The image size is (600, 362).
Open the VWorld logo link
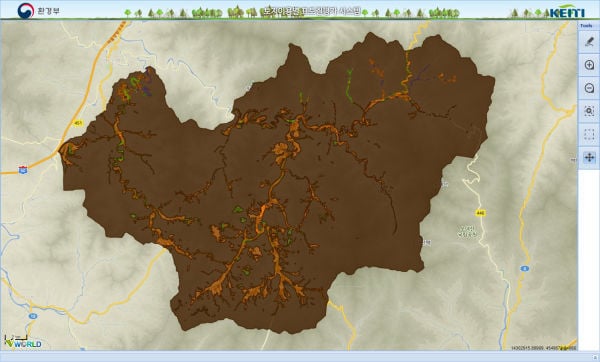tap(23, 343)
